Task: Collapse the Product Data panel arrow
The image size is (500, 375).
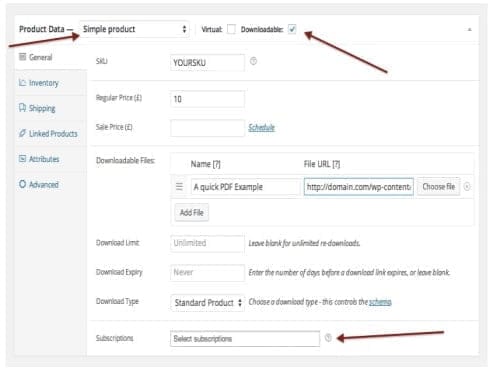Action: pos(469,30)
